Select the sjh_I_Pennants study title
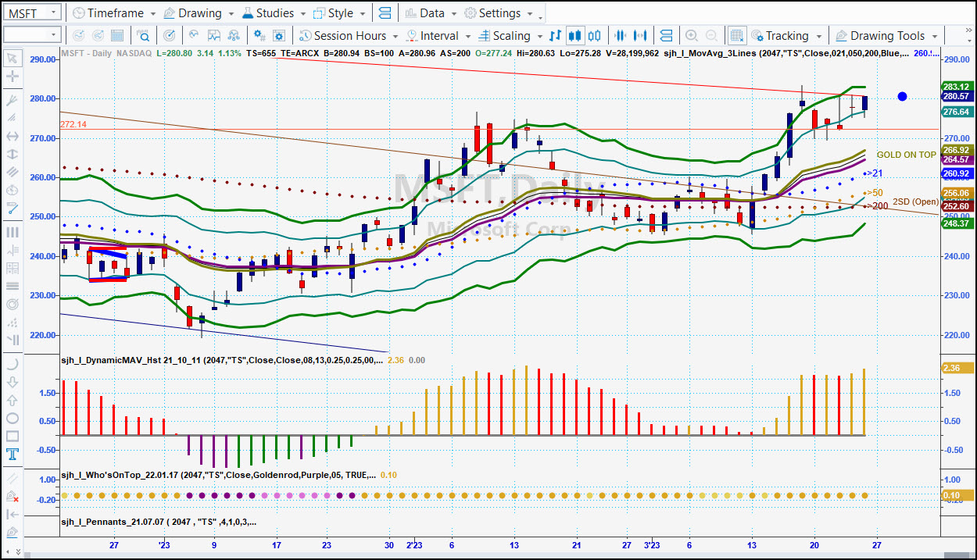 click(159, 522)
